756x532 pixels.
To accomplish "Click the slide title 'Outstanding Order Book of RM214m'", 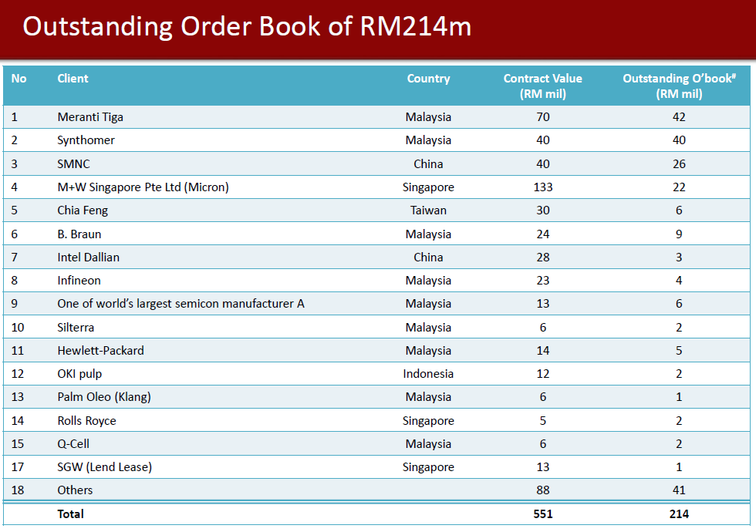I will pyautogui.click(x=247, y=26).
